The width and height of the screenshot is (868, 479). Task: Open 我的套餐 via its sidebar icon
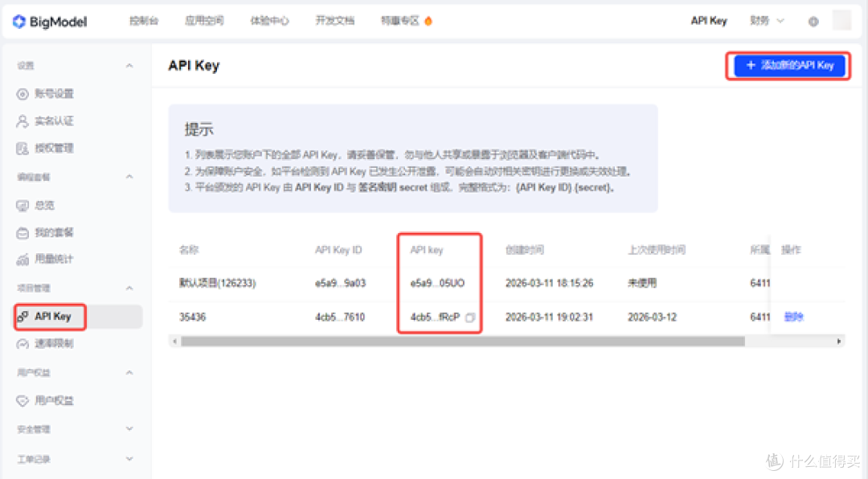point(23,233)
